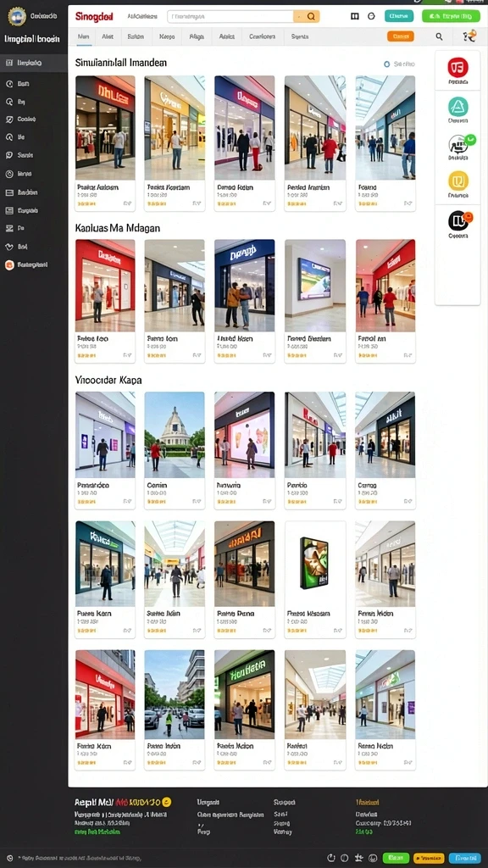Click the magnifier icon in tab row
The image size is (488, 868).
click(x=439, y=36)
